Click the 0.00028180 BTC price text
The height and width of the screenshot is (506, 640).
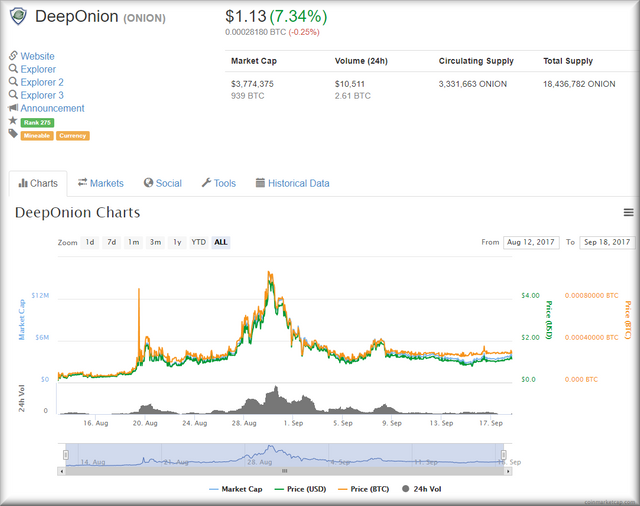pyautogui.click(x=256, y=32)
